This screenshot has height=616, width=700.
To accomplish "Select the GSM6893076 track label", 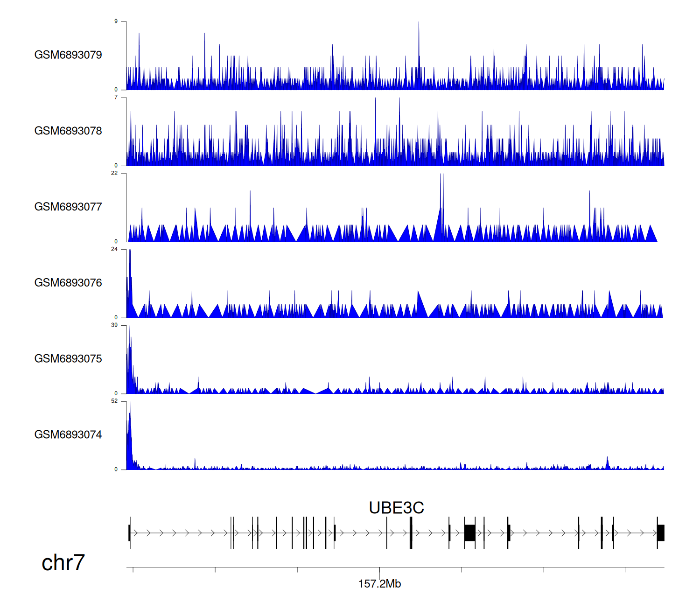I will pyautogui.click(x=68, y=283).
